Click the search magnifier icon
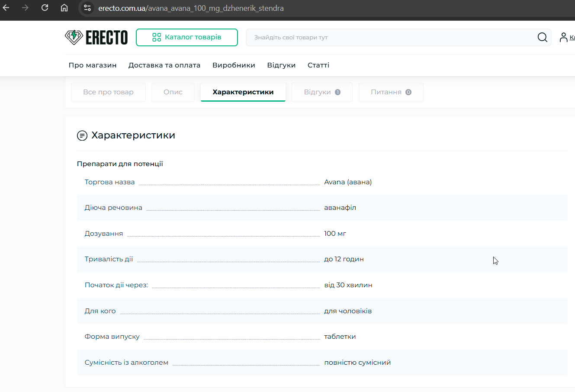The width and height of the screenshot is (575, 392). coord(542,38)
